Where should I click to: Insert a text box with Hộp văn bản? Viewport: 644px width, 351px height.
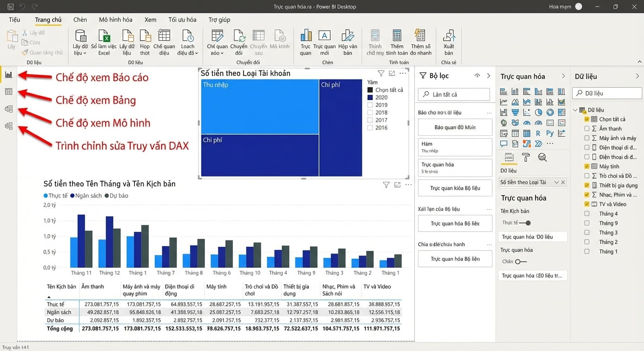(348, 43)
